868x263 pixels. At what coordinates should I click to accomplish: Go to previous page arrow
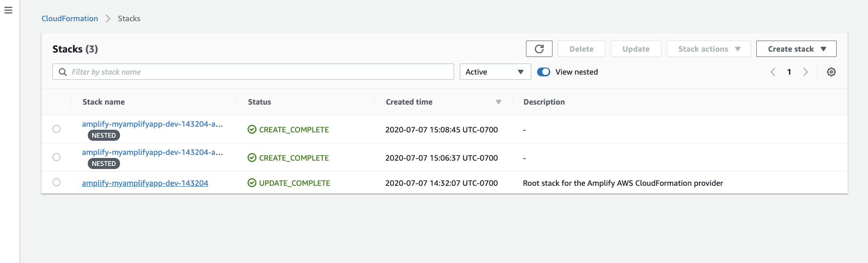(773, 72)
